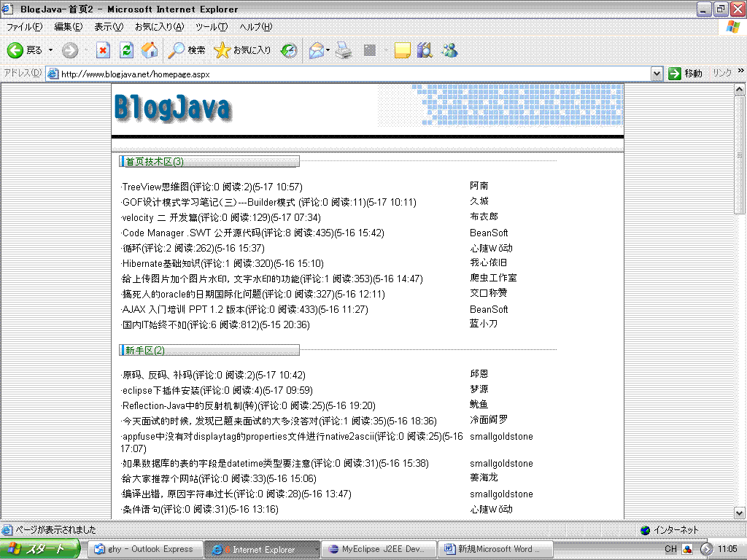Screen dimensions: 747x560
Task: Open the 条件语句 post
Action: click(x=200, y=509)
